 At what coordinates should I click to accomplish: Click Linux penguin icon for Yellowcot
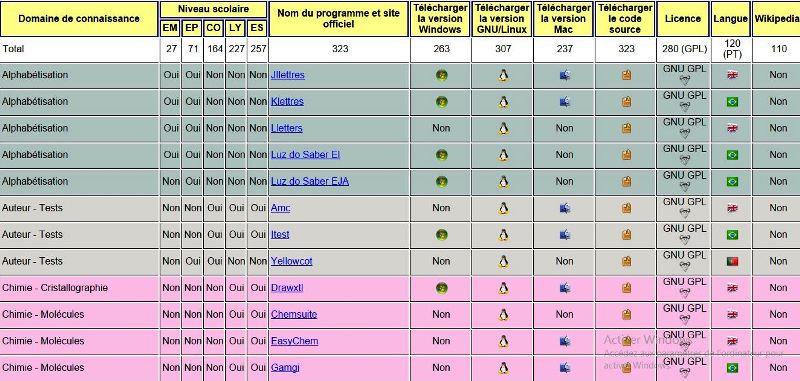coord(504,261)
